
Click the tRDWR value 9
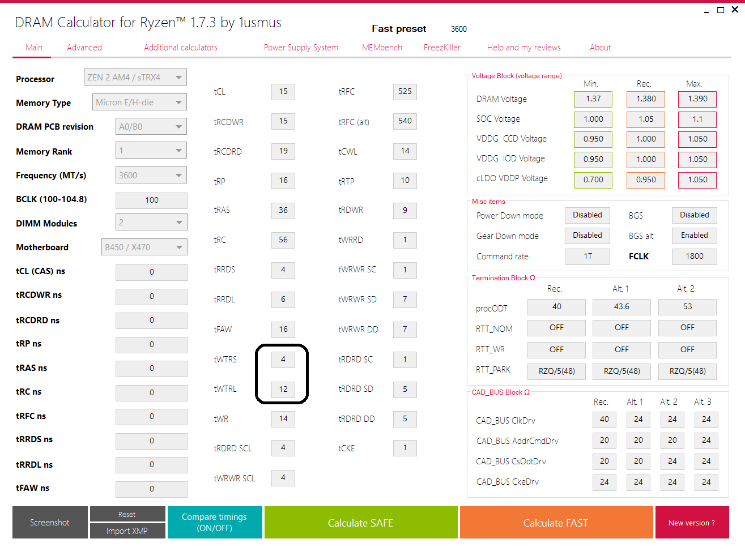click(405, 211)
